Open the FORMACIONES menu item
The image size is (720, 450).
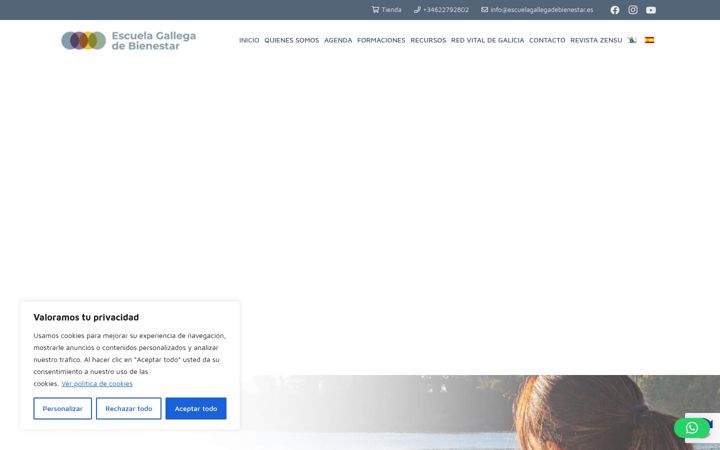point(381,40)
